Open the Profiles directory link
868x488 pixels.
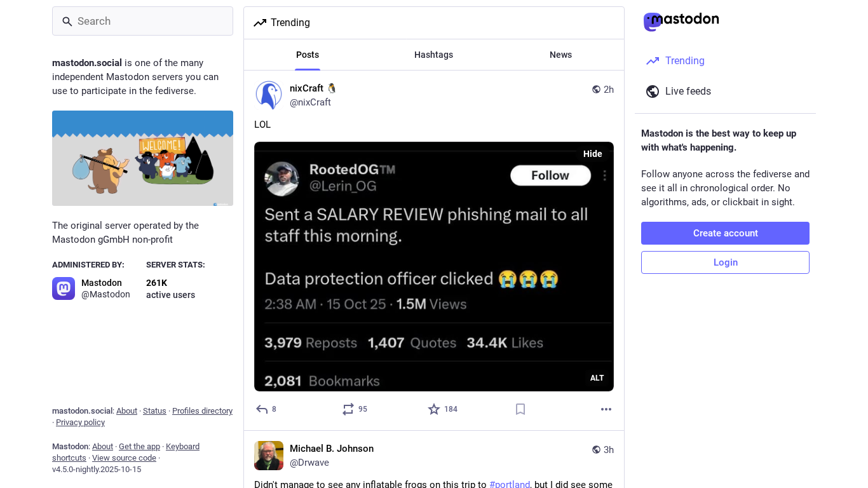tap(202, 411)
